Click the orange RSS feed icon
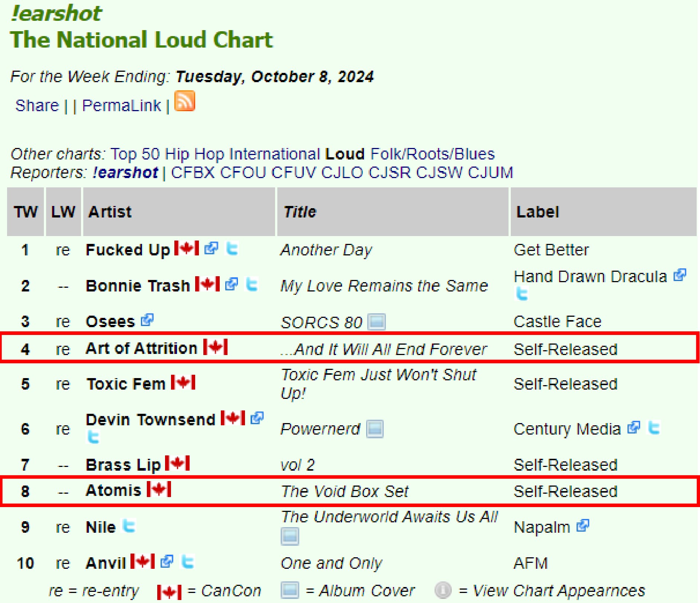 point(184,101)
